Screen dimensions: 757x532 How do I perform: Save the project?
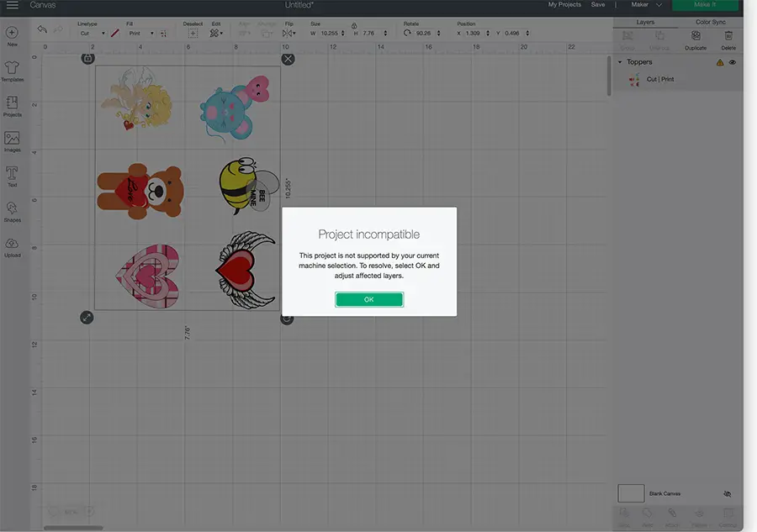coord(598,5)
